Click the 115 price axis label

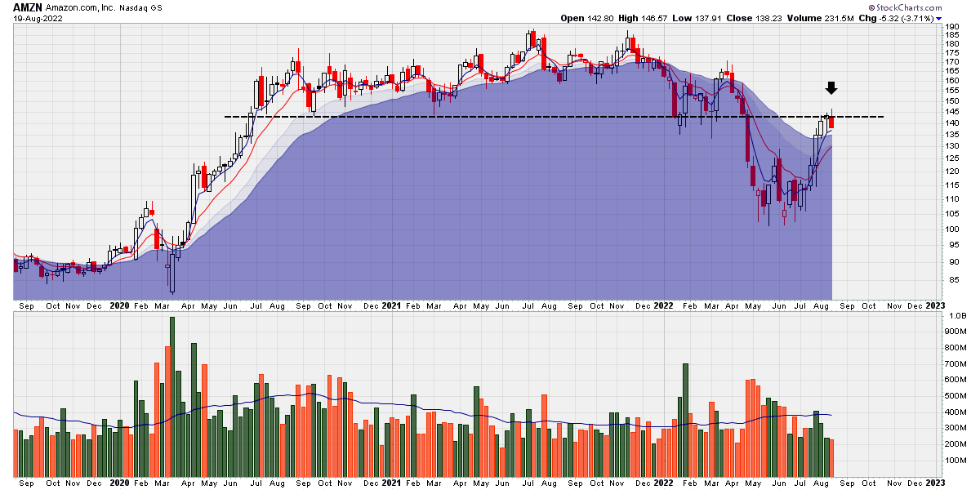[x=952, y=185]
